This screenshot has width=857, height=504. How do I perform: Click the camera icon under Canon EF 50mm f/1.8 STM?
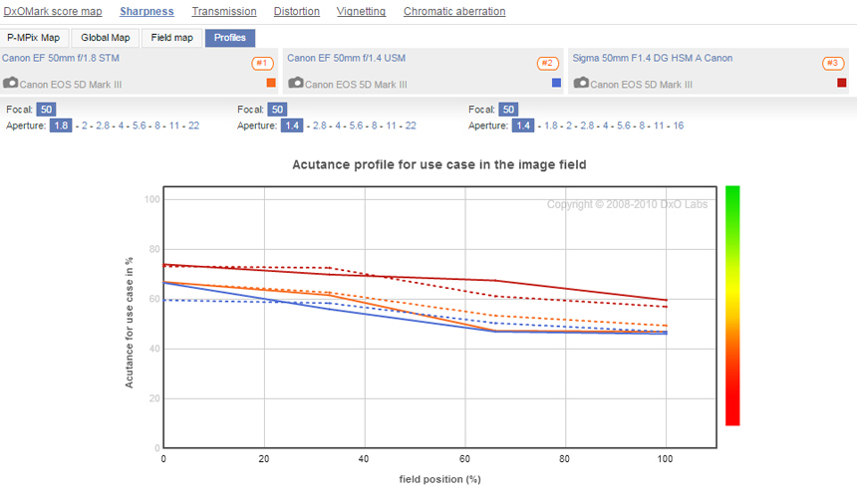coord(10,83)
